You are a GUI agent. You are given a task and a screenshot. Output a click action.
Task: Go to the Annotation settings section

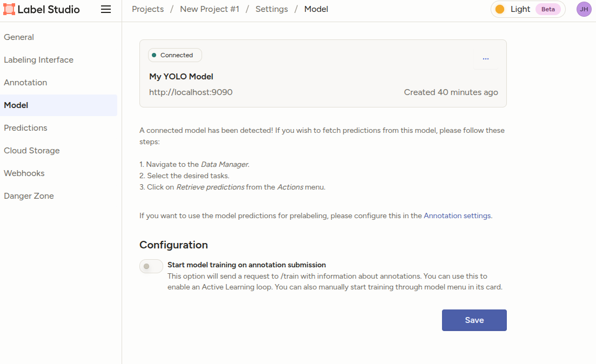tap(25, 83)
